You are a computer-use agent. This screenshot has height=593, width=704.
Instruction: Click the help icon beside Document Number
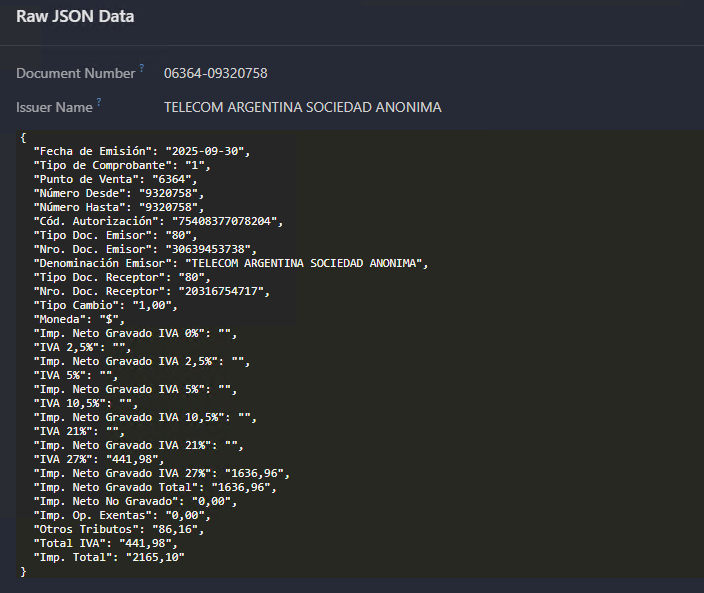click(x=142, y=69)
